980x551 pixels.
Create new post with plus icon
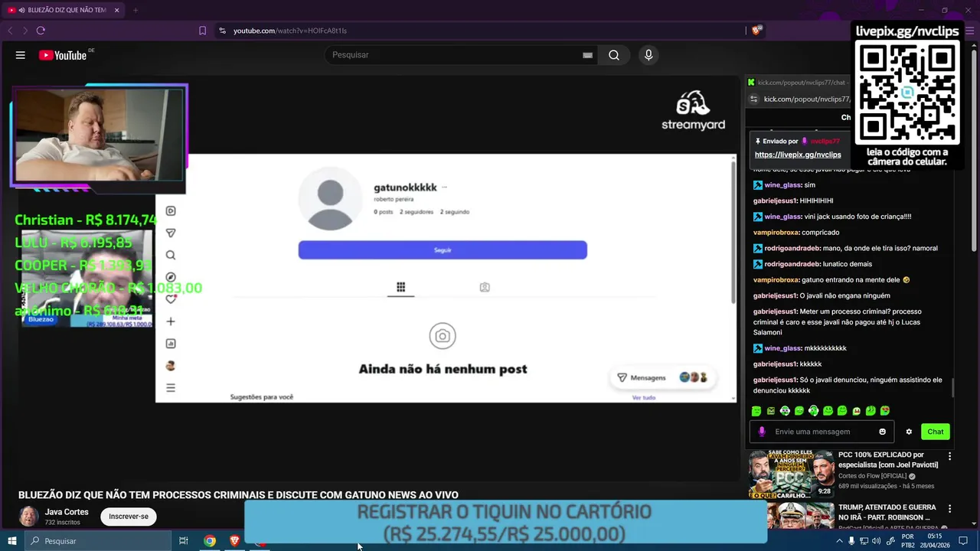click(171, 321)
